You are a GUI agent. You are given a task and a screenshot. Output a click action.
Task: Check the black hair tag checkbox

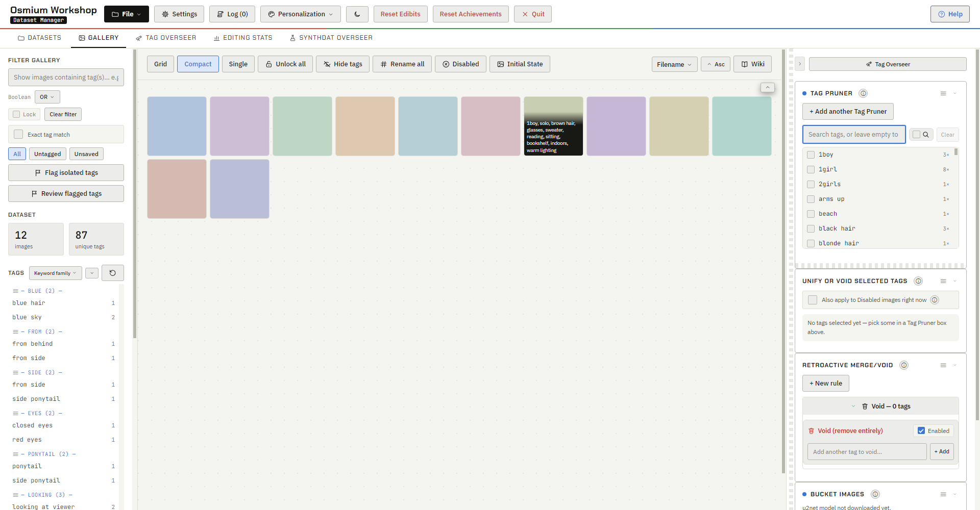(x=811, y=228)
